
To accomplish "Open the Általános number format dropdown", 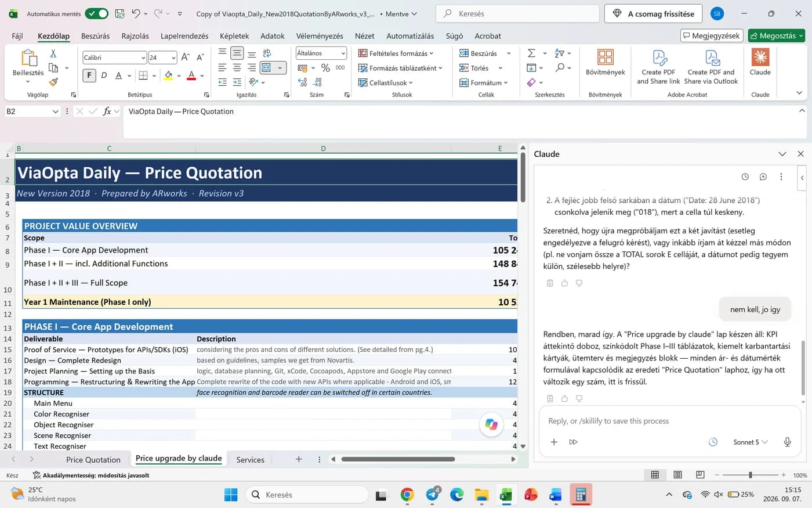I will coord(343,53).
